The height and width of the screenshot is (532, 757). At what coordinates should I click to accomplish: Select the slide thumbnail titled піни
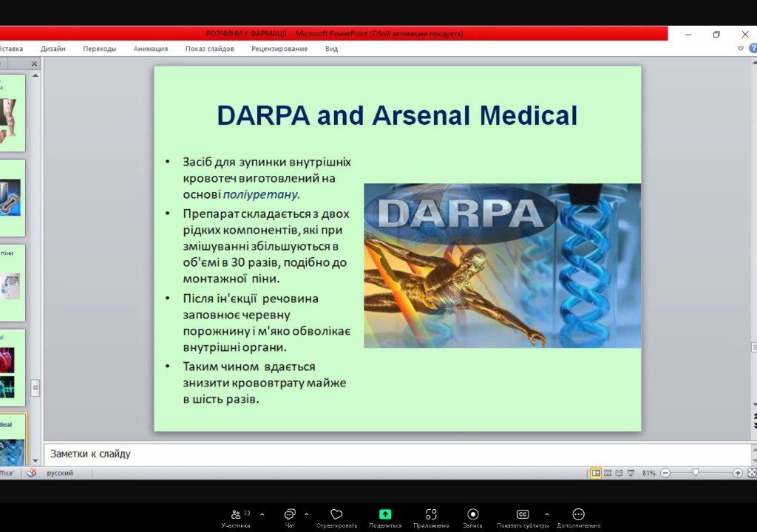point(12,283)
